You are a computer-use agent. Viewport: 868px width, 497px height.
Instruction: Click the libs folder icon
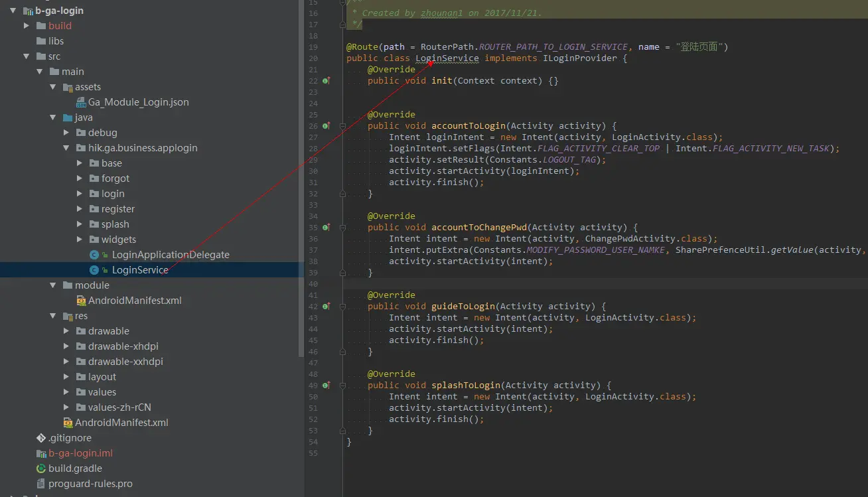coord(40,41)
